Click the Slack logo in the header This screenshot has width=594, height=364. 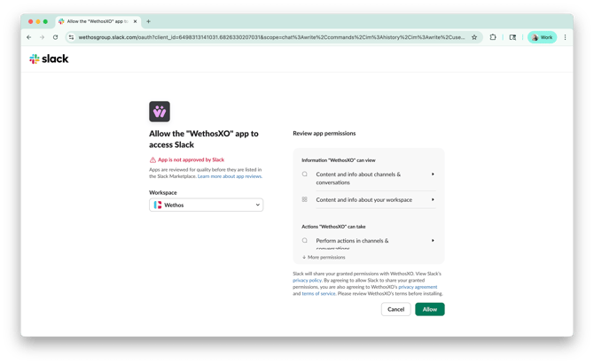click(x=49, y=58)
